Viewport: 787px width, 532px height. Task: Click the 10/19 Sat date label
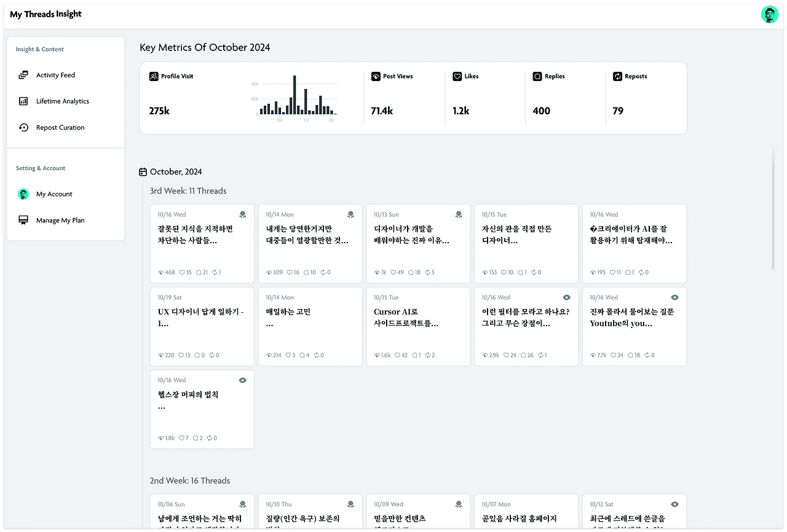[x=170, y=297]
